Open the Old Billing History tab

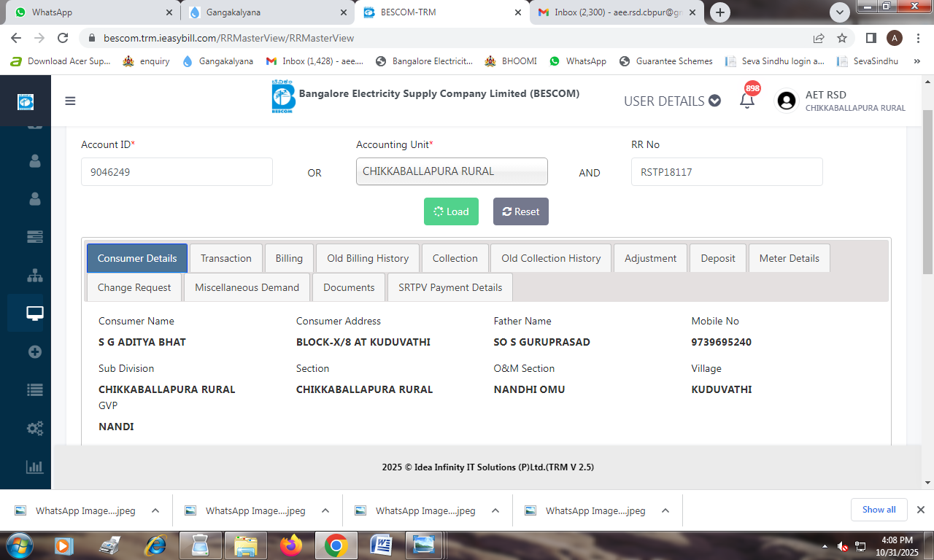click(x=368, y=258)
